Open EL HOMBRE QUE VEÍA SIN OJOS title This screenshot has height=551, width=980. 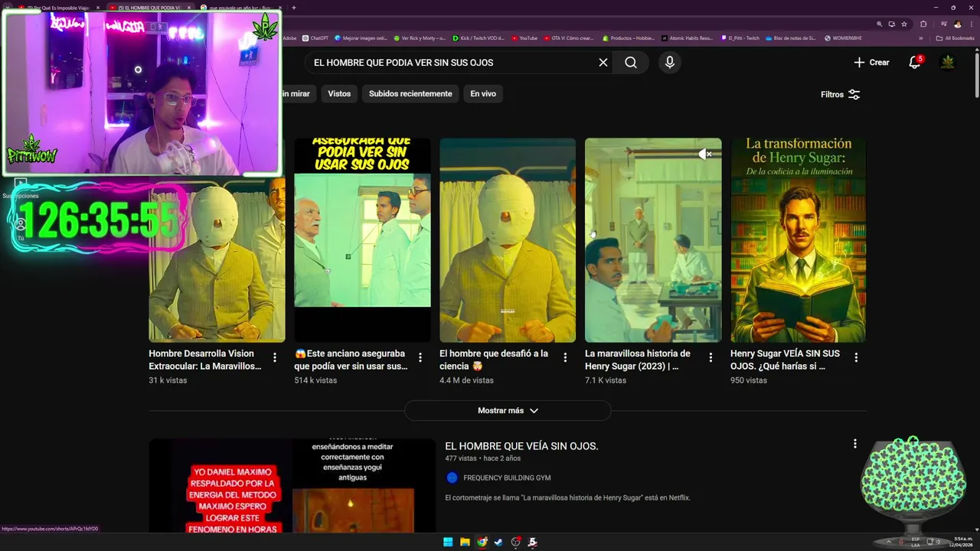coord(521,446)
